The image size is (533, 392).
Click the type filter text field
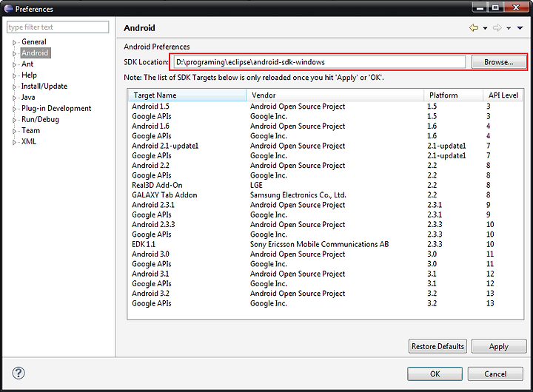tap(58, 27)
